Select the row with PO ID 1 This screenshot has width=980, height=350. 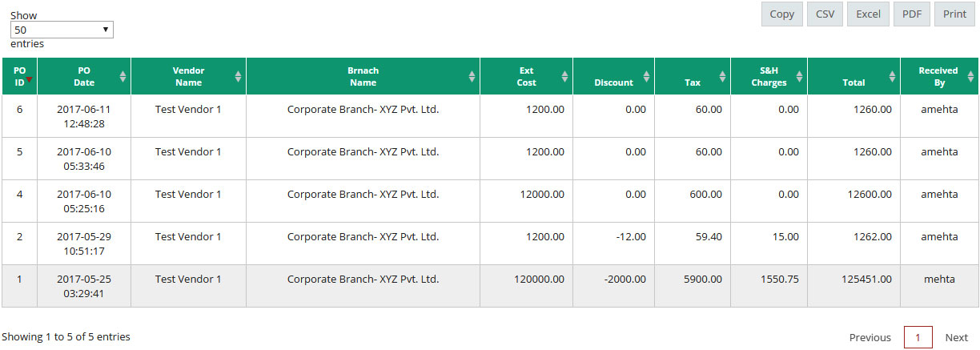click(490, 286)
